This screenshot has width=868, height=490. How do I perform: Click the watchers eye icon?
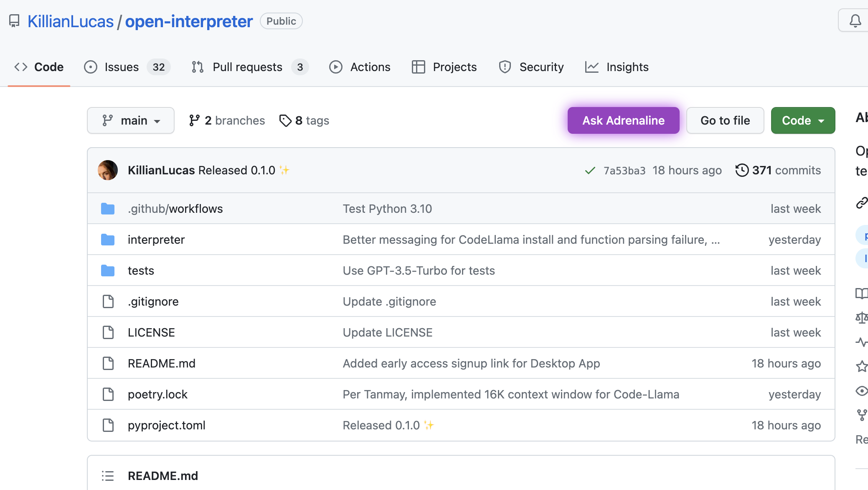tap(861, 391)
